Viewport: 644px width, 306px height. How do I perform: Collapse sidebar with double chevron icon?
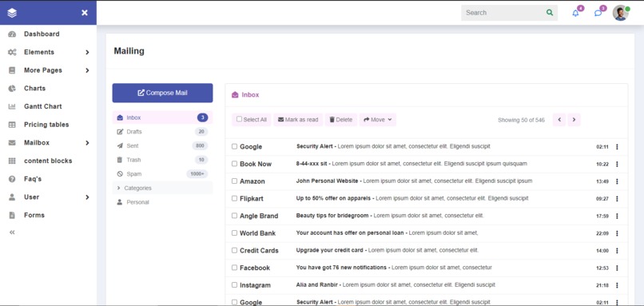click(x=12, y=232)
